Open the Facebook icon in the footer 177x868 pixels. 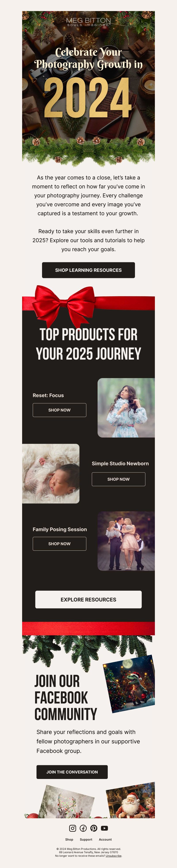click(x=83, y=828)
